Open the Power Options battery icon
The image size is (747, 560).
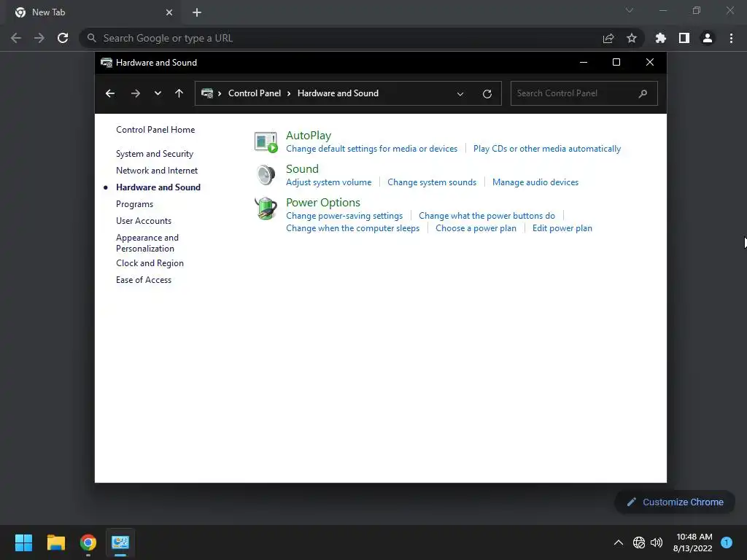pyautogui.click(x=266, y=209)
